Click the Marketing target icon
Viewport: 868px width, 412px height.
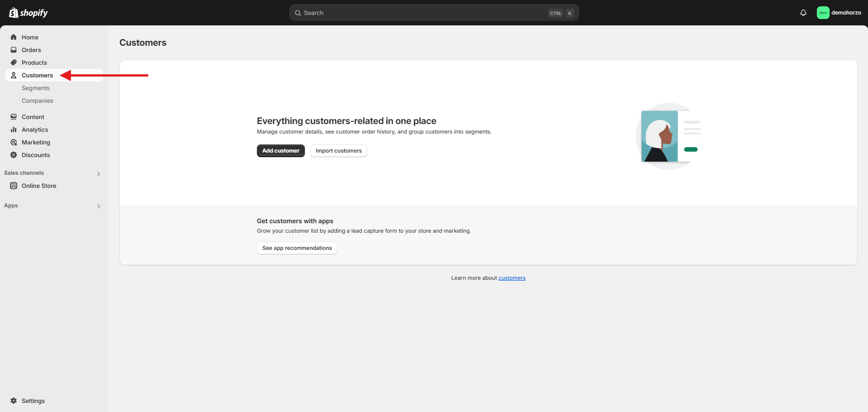point(14,142)
